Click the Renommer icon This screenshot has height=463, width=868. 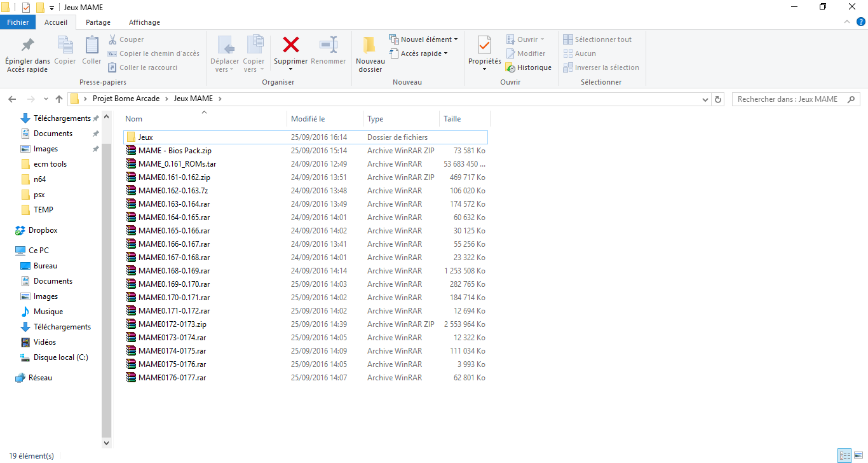click(x=329, y=45)
